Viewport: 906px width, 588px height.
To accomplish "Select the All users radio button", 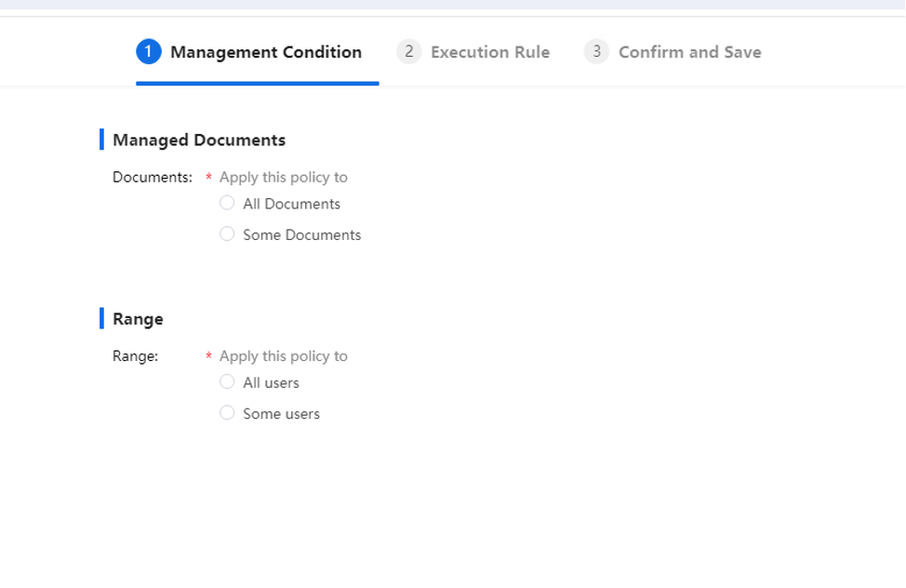I will pyautogui.click(x=227, y=382).
